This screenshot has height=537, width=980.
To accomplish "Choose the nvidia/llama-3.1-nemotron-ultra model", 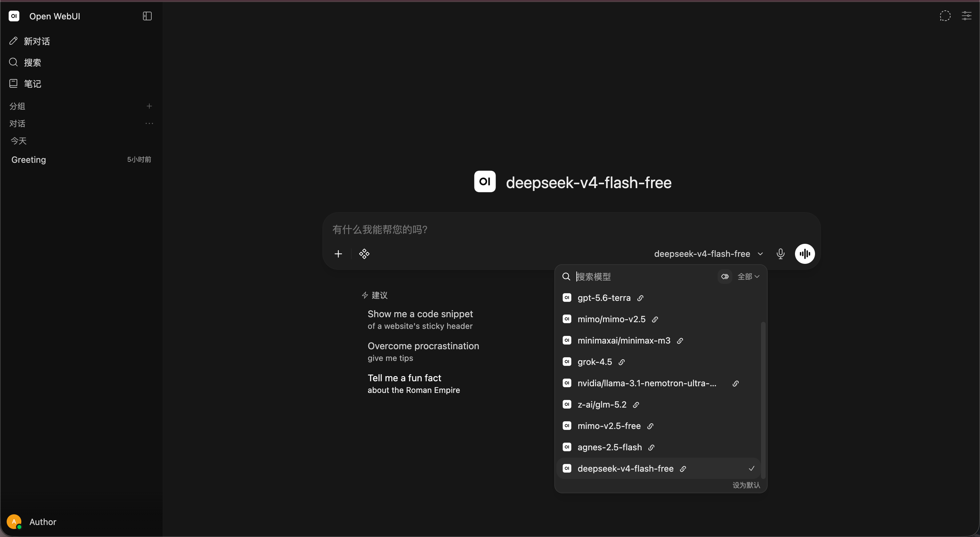I will (658, 383).
